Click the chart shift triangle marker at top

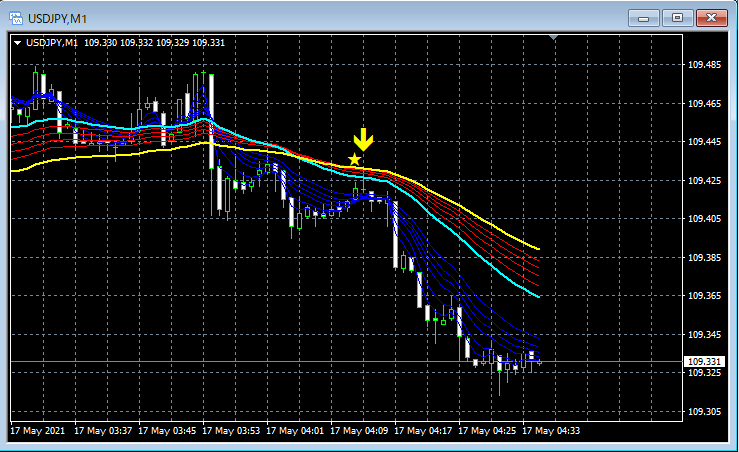pyautogui.click(x=554, y=37)
